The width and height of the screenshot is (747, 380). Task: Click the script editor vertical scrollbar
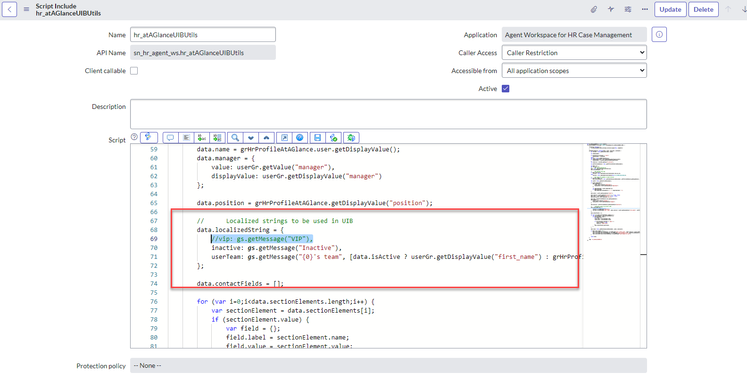coord(644,246)
